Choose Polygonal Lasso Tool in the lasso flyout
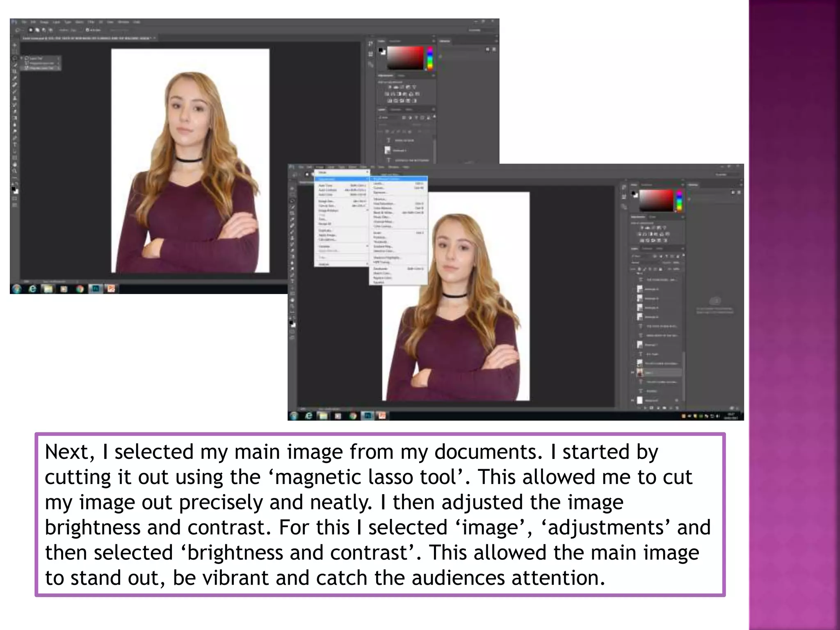The width and height of the screenshot is (840, 630). point(41,64)
